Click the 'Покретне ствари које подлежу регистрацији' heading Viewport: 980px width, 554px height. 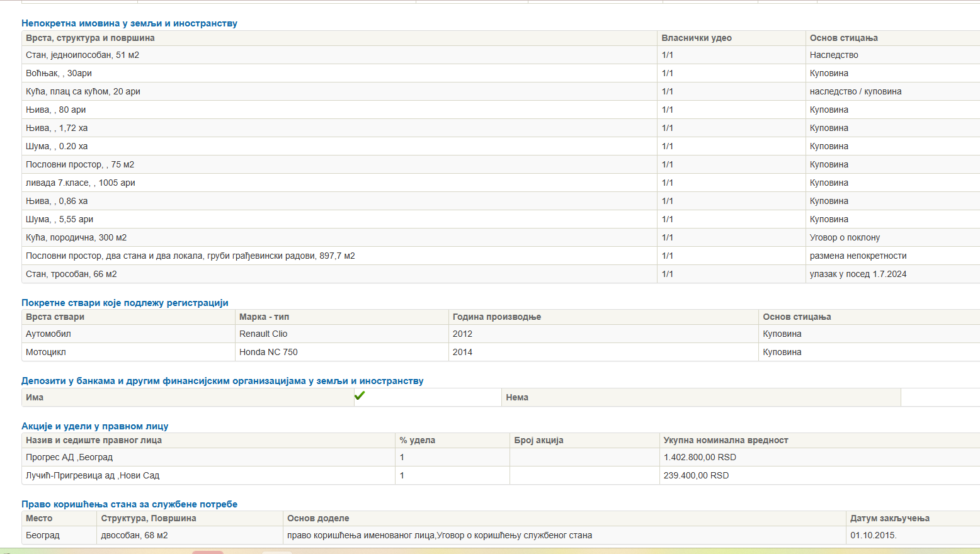125,303
